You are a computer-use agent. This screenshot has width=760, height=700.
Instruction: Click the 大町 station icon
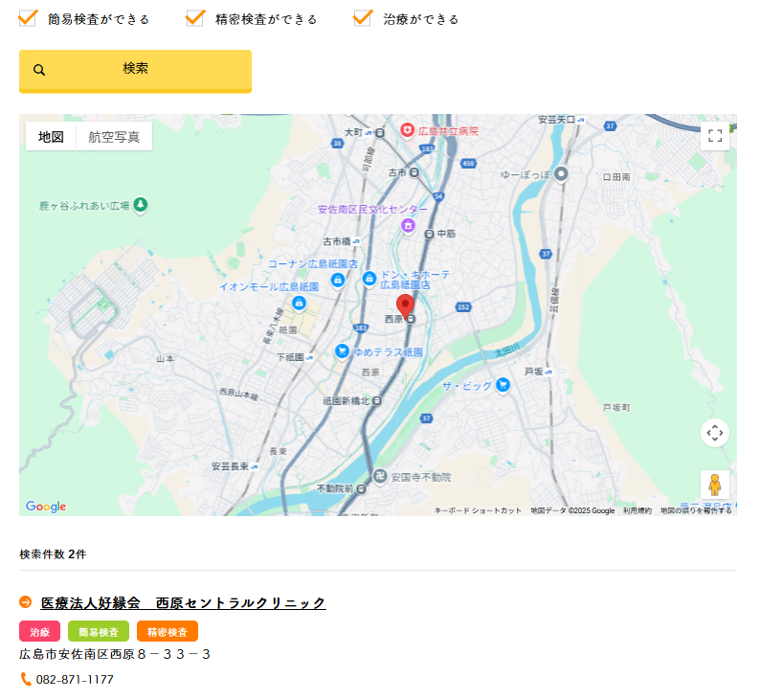click(380, 133)
